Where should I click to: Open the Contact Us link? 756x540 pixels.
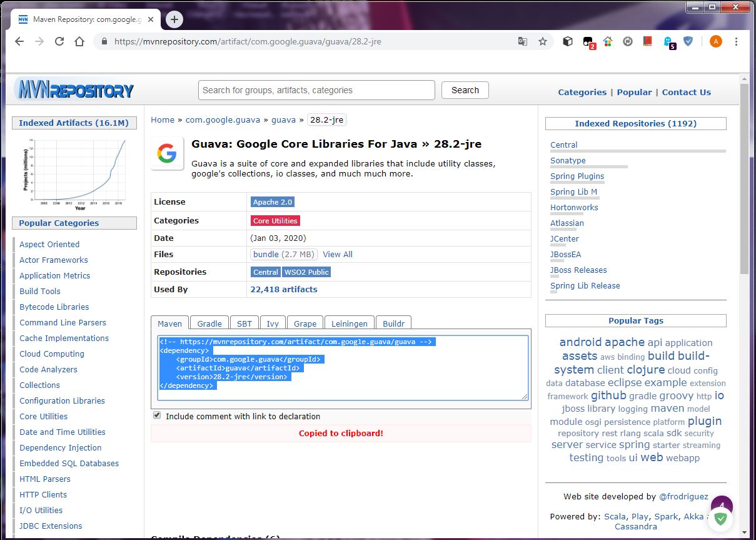pos(687,92)
